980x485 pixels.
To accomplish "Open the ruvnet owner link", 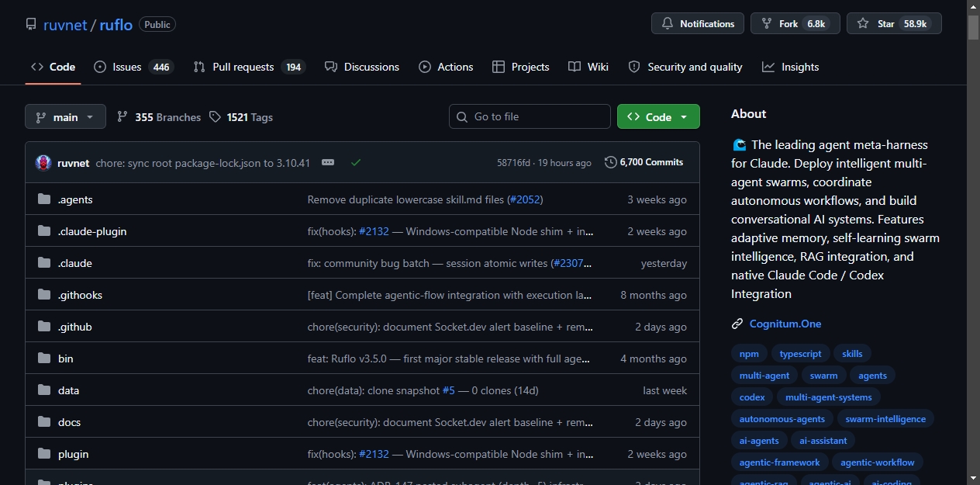I will point(65,24).
